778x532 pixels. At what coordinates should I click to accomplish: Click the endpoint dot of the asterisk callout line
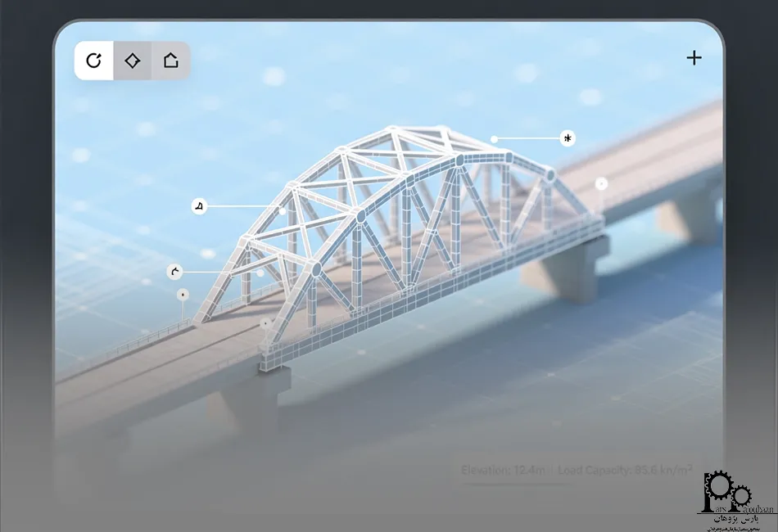click(495, 139)
